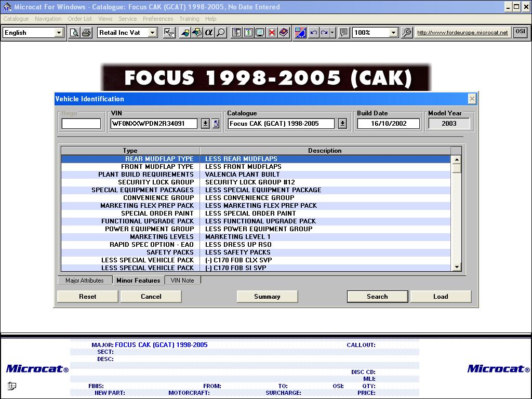Click the alpha symbol toolbar icon
Viewport: 532px width, 399px height.
point(209,32)
